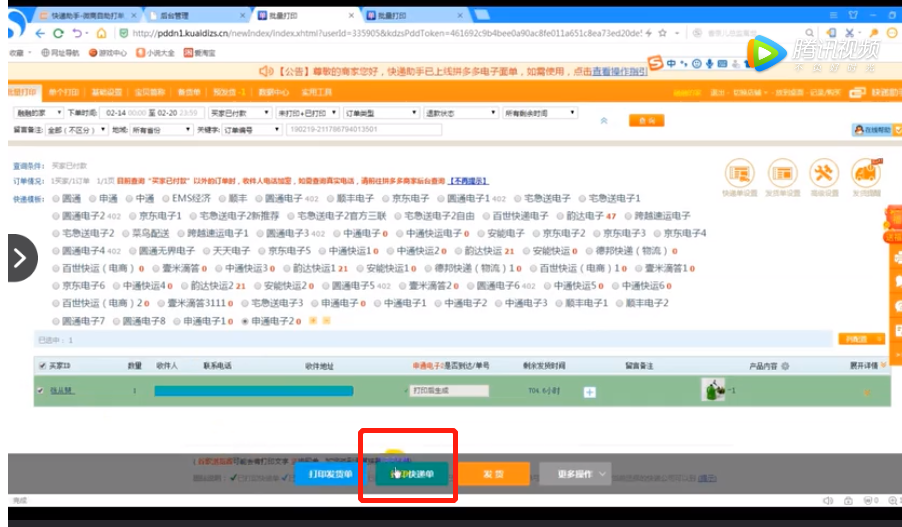Viewport: 902px width, 527px height.
Task: Click the 高级设置 wrench icon
Action: click(x=823, y=173)
